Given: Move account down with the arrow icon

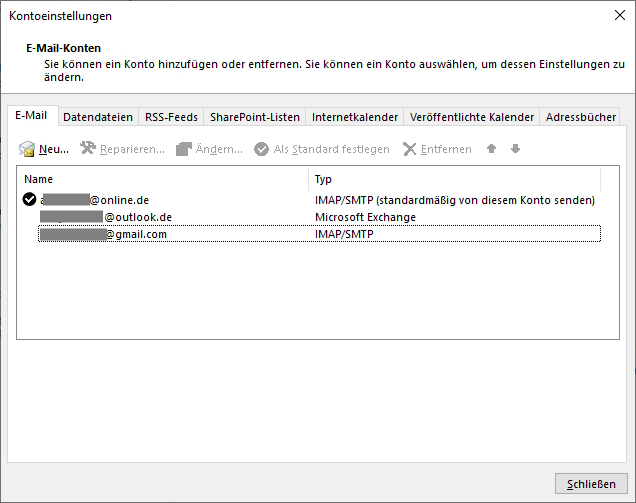Looking at the screenshot, I should tap(515, 149).
